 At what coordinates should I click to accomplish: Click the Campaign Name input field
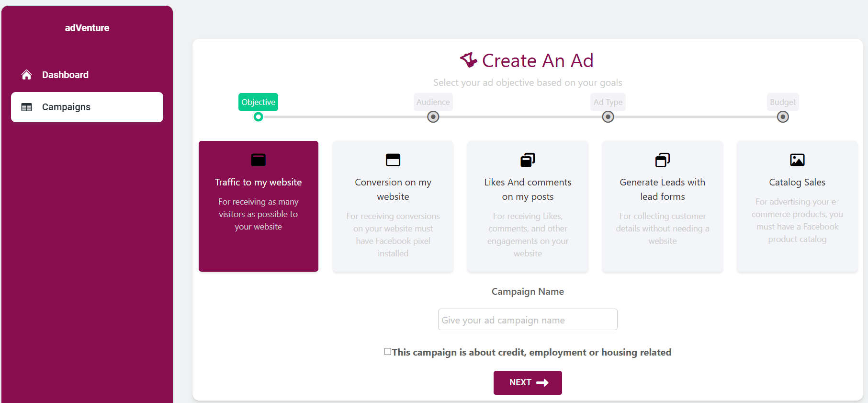tap(528, 320)
